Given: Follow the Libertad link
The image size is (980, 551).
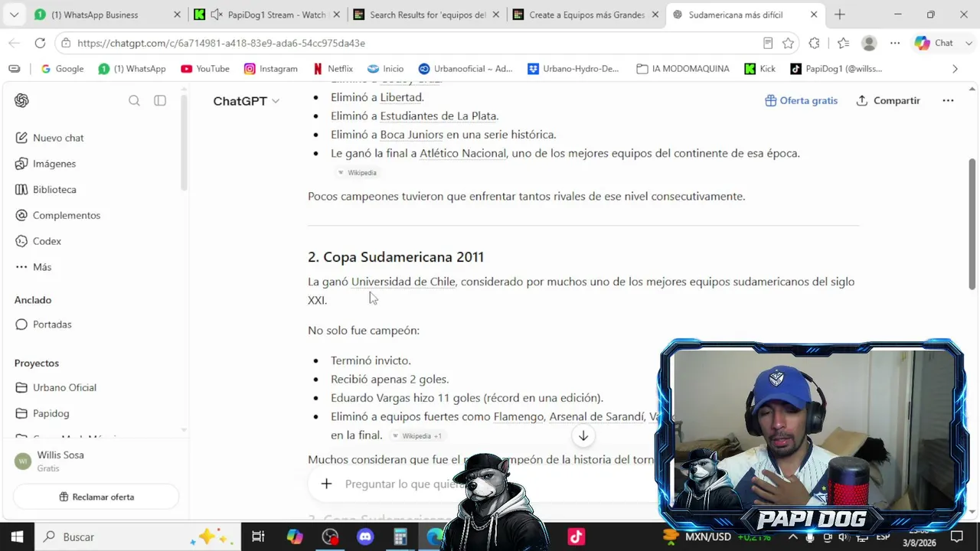Looking at the screenshot, I should (401, 97).
